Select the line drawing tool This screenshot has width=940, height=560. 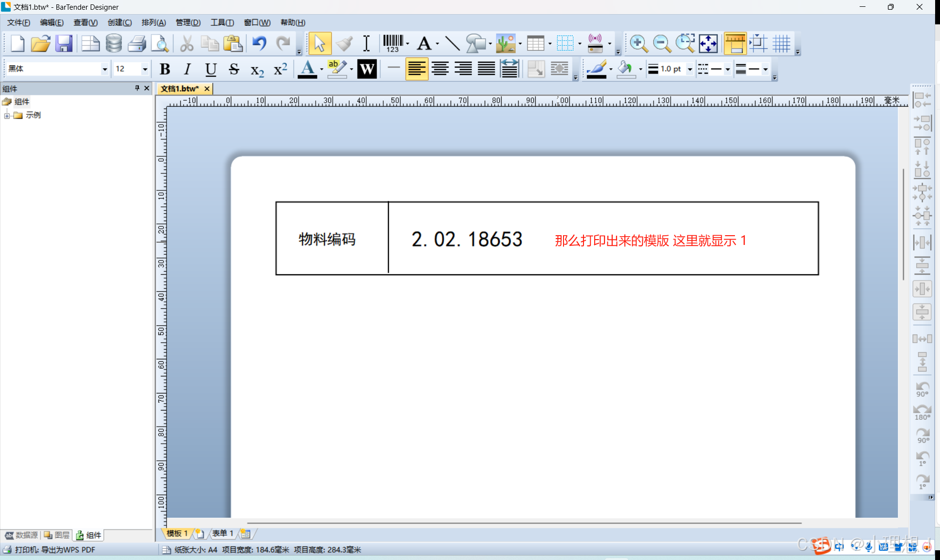(452, 43)
